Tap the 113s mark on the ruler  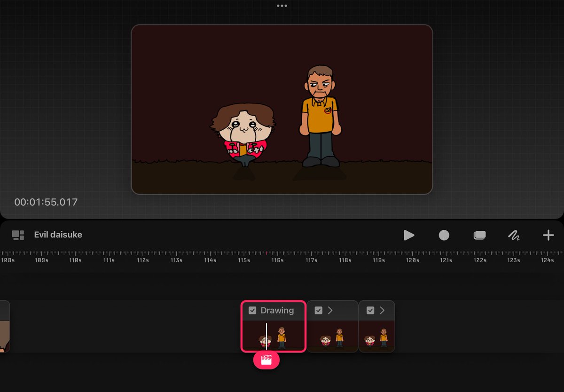coord(177,260)
